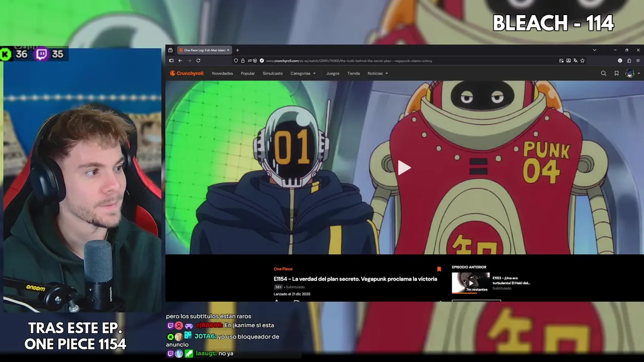Click the site permissions icon beside the padlock

pyautogui.click(x=249, y=61)
